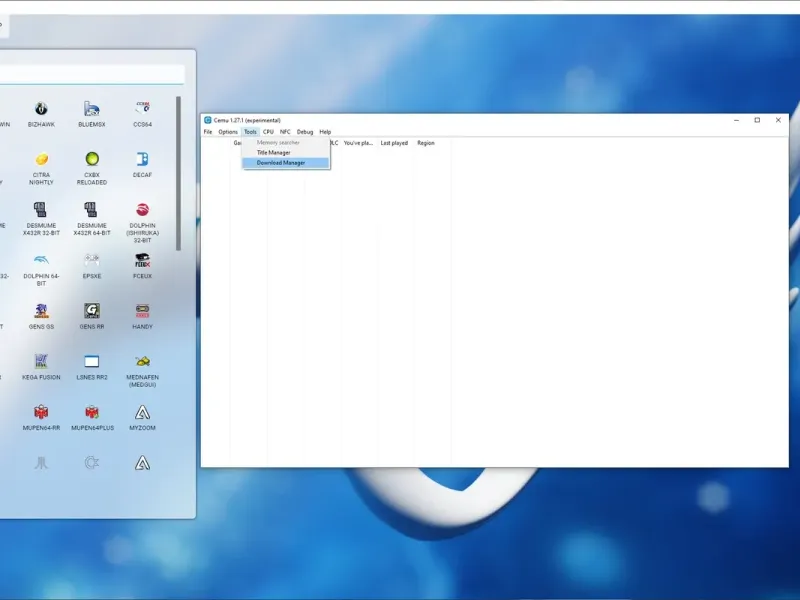The image size is (800, 600).
Task: Launch the BlueMSX emulator icon
Action: pos(92,109)
